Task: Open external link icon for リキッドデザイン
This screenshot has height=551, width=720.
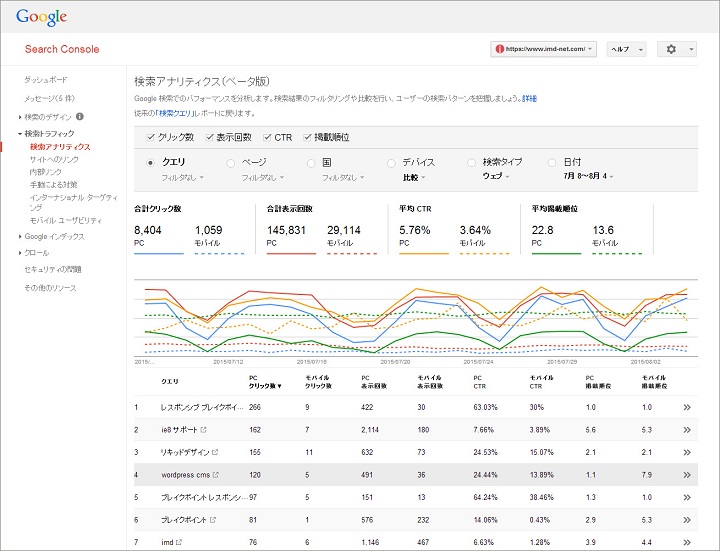Action: click(x=215, y=452)
